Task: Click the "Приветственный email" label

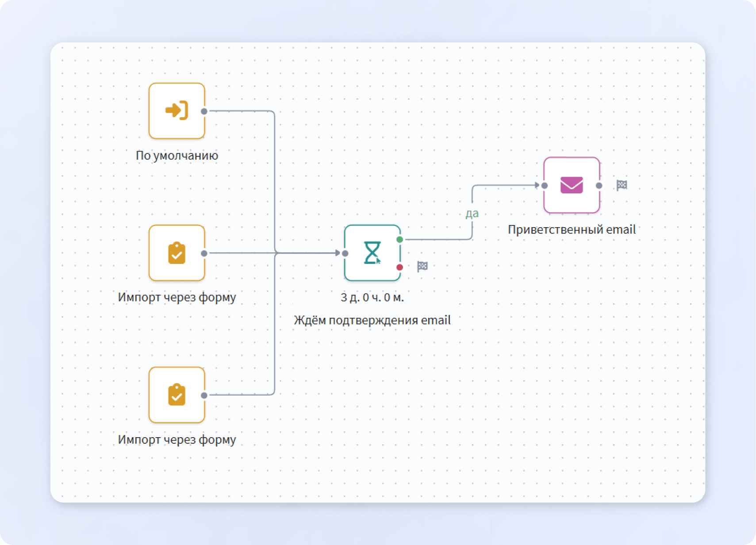Action: pyautogui.click(x=571, y=229)
